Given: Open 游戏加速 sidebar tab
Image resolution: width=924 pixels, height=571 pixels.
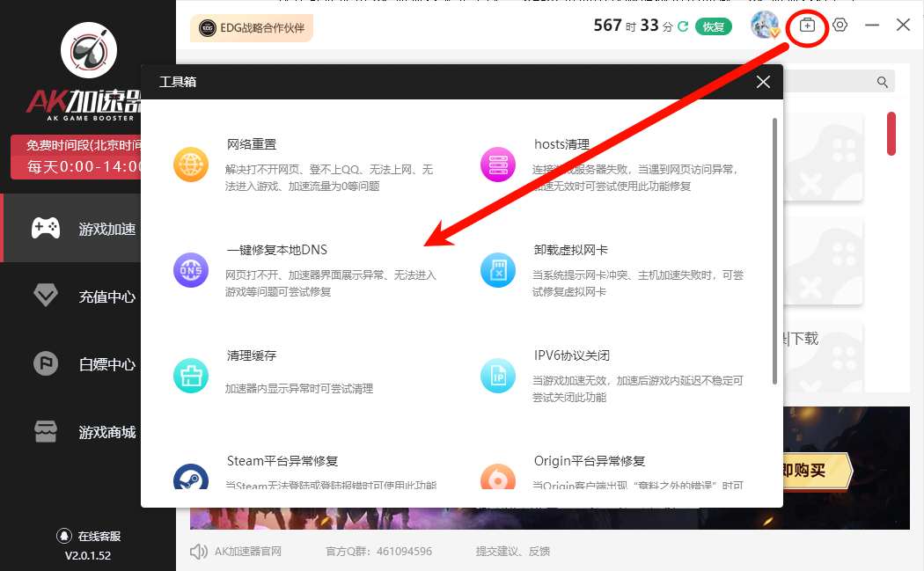Looking at the screenshot, I should click(72, 228).
